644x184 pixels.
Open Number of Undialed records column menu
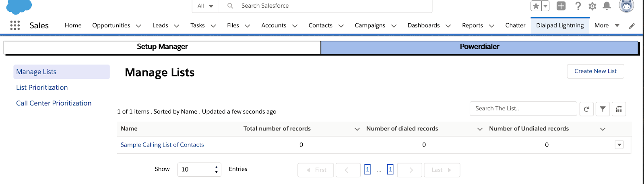tap(603, 129)
